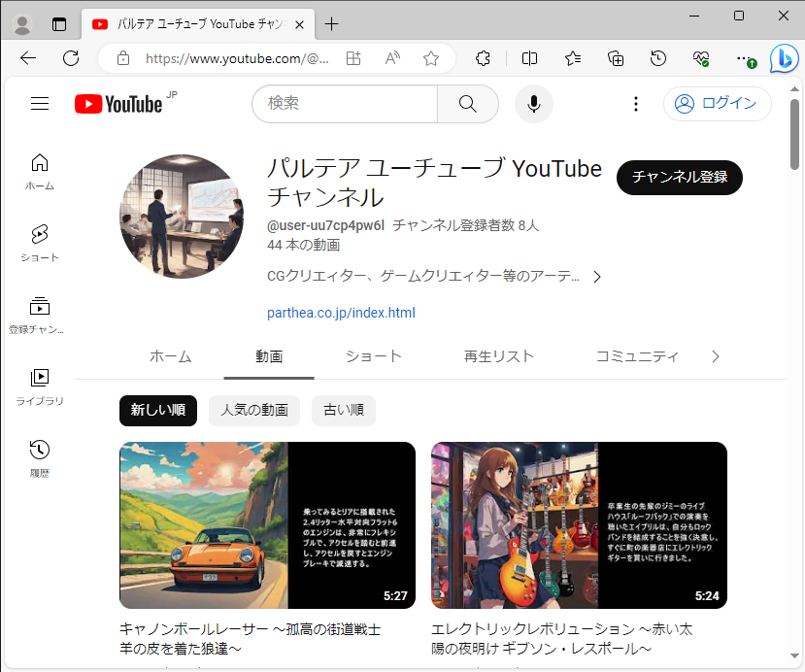Screen dimensions: 805x672
Task: Open the app-available icon in address bar
Action: pyautogui.click(x=353, y=58)
